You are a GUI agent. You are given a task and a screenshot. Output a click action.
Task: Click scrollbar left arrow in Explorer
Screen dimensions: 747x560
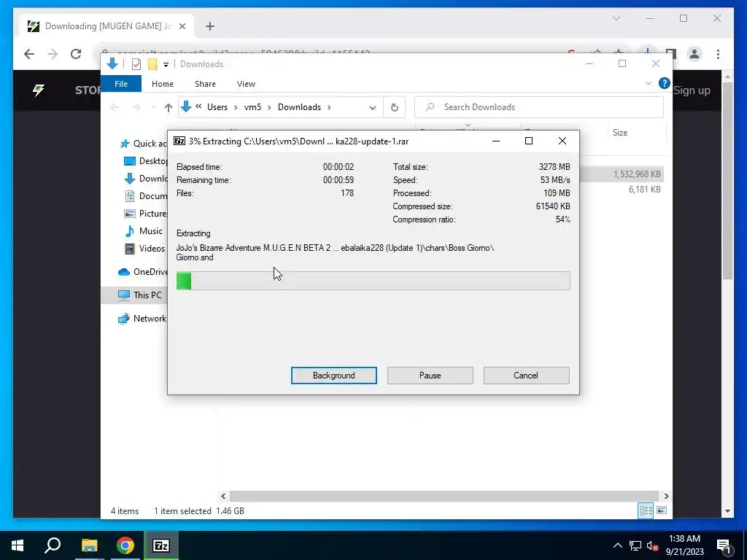pos(223,496)
